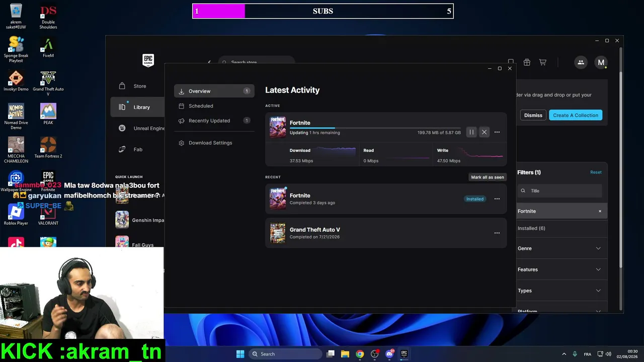Click the Fortnite thumbnail in Active downloads
644x362 pixels.
pyautogui.click(x=278, y=127)
